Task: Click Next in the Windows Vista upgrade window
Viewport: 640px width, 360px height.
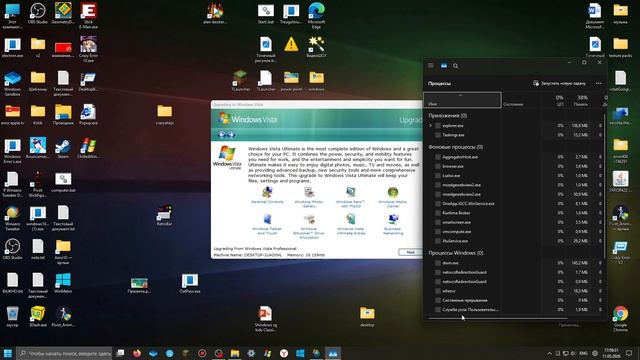Action: (410, 252)
